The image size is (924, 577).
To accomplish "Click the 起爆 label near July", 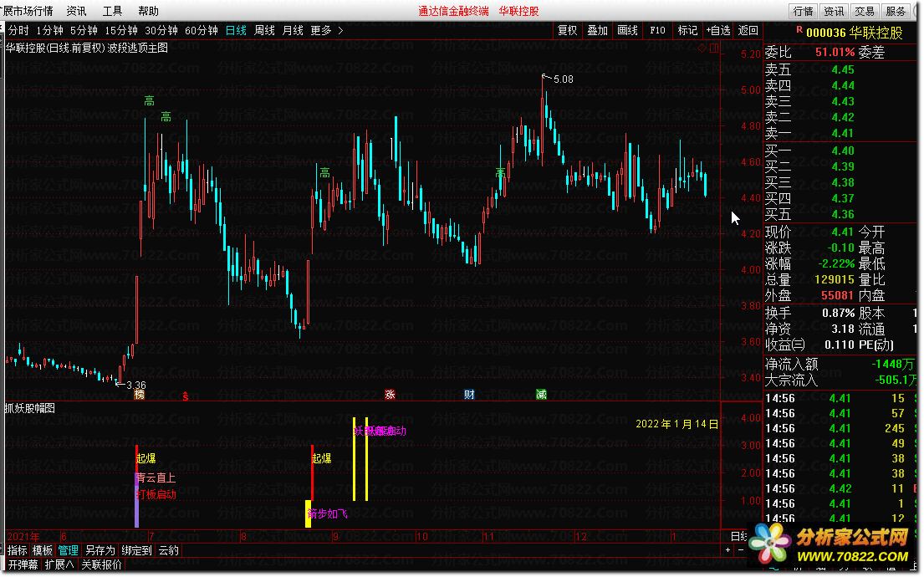I will [146, 458].
